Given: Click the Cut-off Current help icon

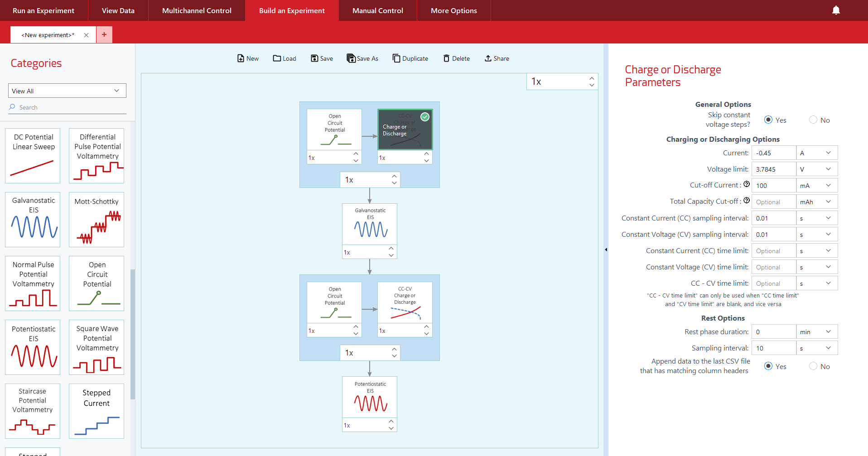Looking at the screenshot, I should [x=747, y=184].
